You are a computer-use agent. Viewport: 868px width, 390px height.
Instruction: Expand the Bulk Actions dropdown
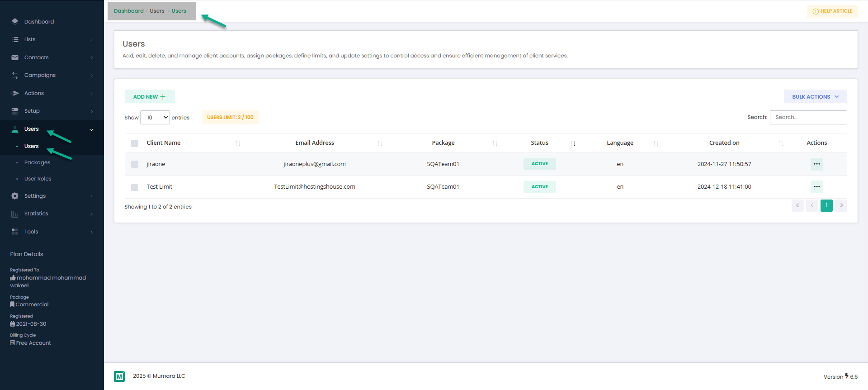(815, 97)
